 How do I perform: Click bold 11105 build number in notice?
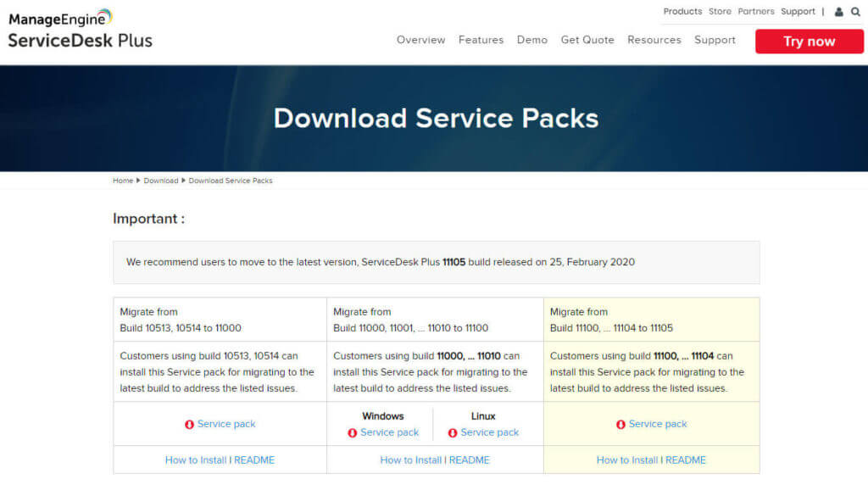pyautogui.click(x=454, y=262)
